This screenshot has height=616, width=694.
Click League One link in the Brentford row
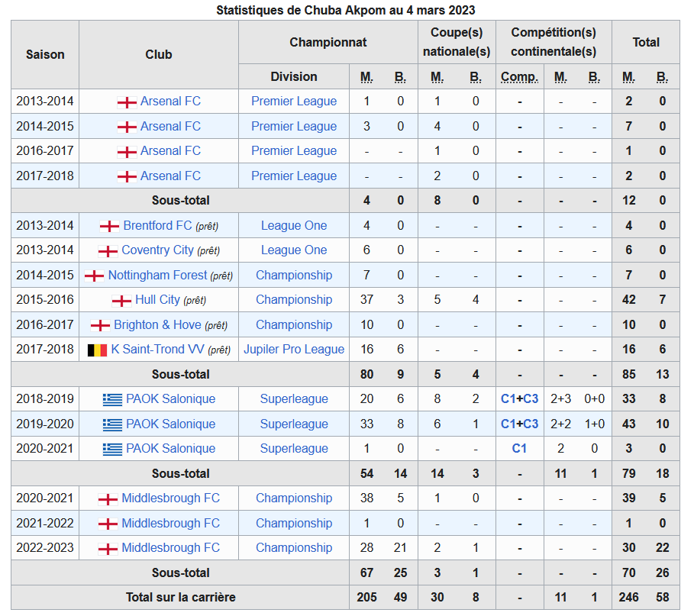point(294,225)
